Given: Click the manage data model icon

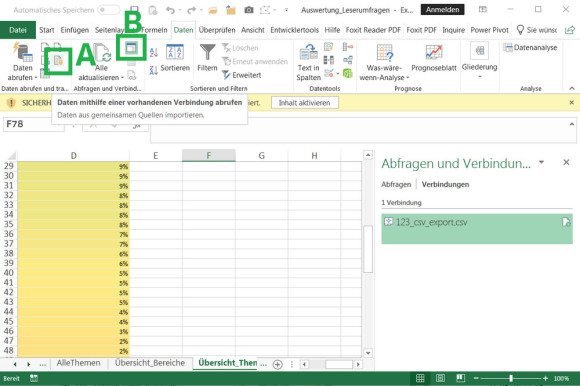Looking at the screenshot, I should pyautogui.click(x=348, y=73).
